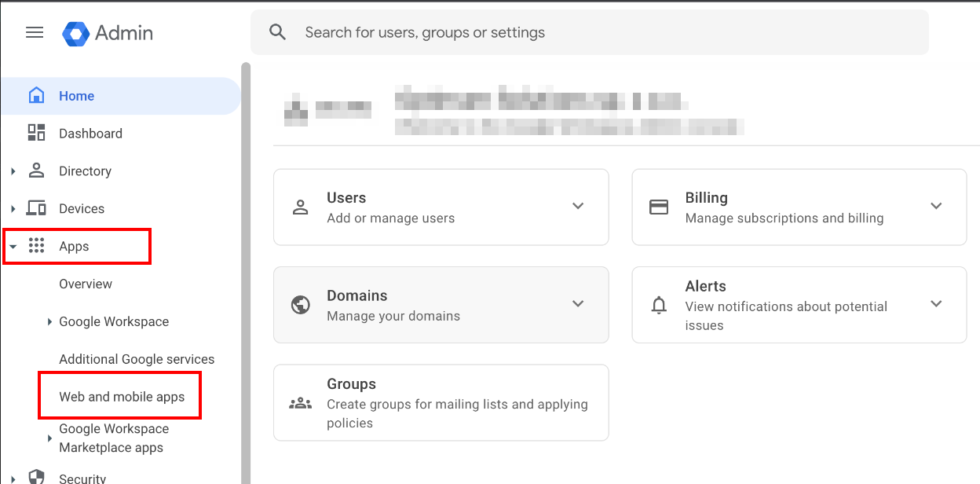Click the Security shield icon
The image size is (980, 484).
tap(36, 477)
